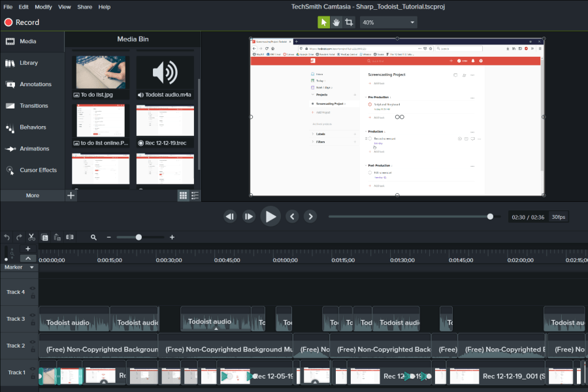Lock Track 3 with its padlock icon
The image size is (588, 392).
[33, 323]
